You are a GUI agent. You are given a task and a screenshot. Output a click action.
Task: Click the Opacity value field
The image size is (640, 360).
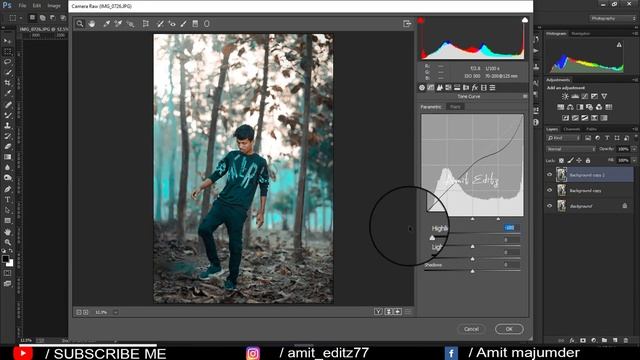(623, 149)
